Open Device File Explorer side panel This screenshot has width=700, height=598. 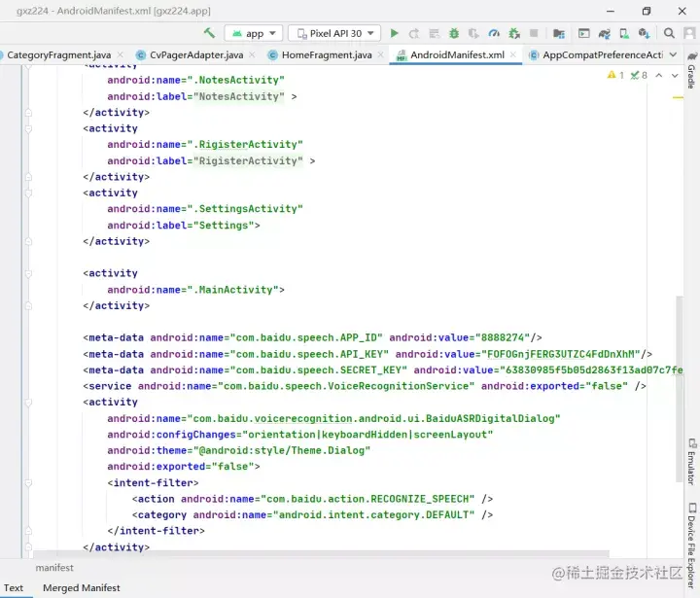(691, 545)
